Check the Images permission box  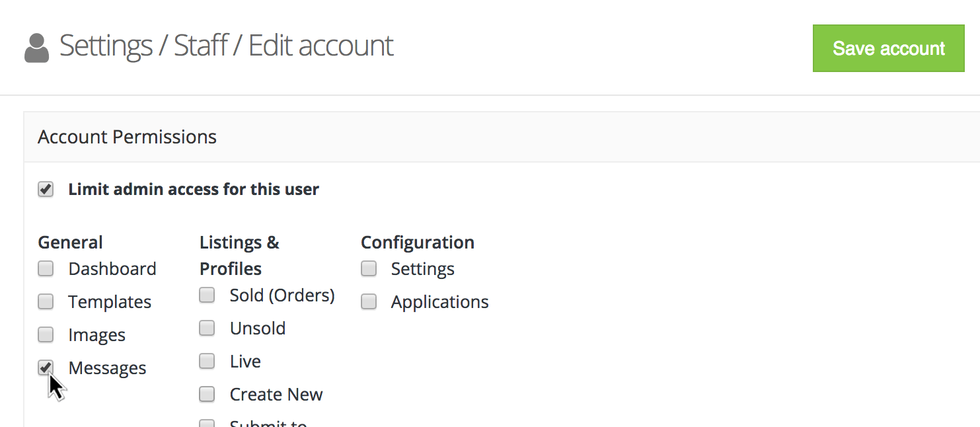(46, 335)
